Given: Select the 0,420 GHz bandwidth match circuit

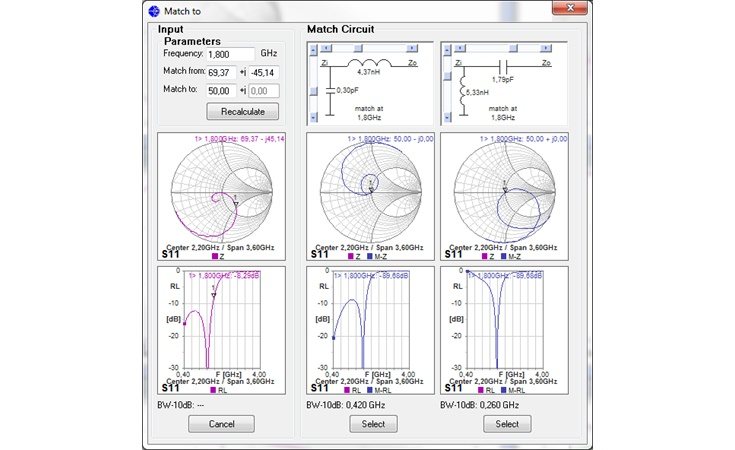Looking at the screenshot, I should tap(373, 424).
